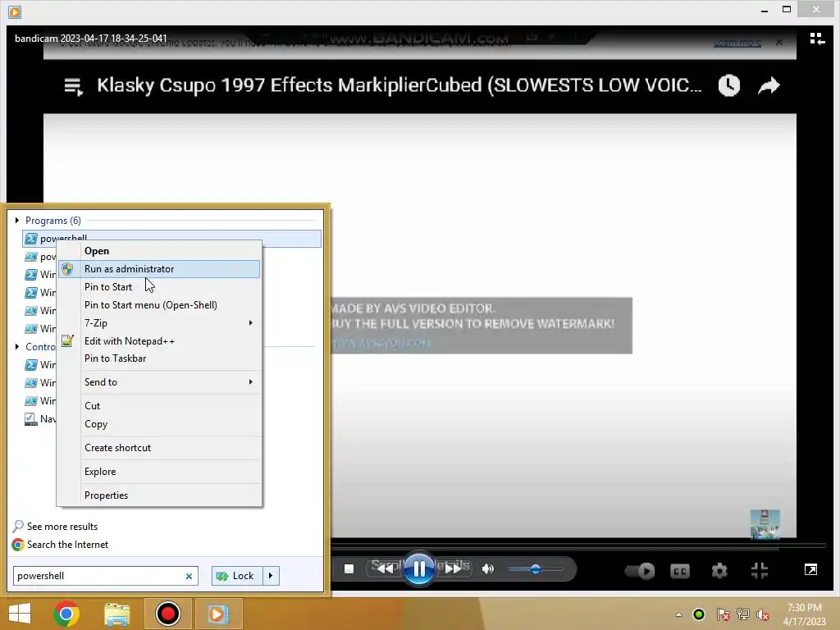Open Google Chrome from taskbar

[x=66, y=614]
